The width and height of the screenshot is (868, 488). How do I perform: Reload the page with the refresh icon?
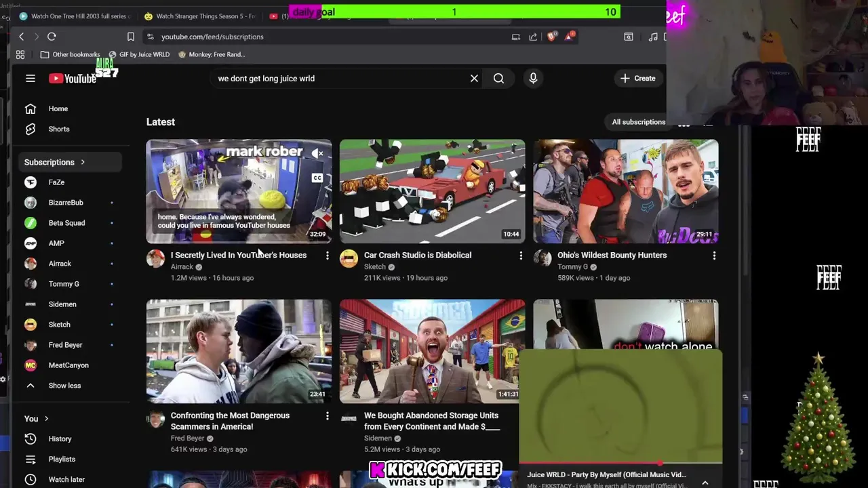[x=52, y=37]
